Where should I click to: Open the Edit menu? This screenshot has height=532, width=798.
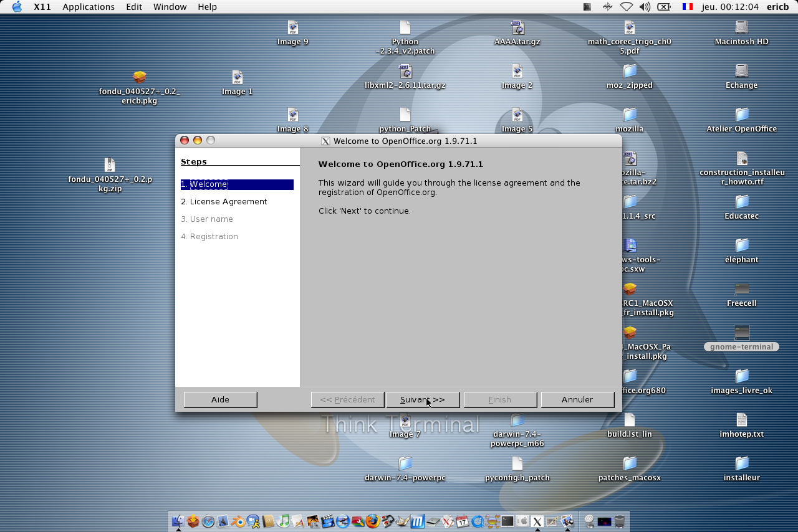click(134, 7)
